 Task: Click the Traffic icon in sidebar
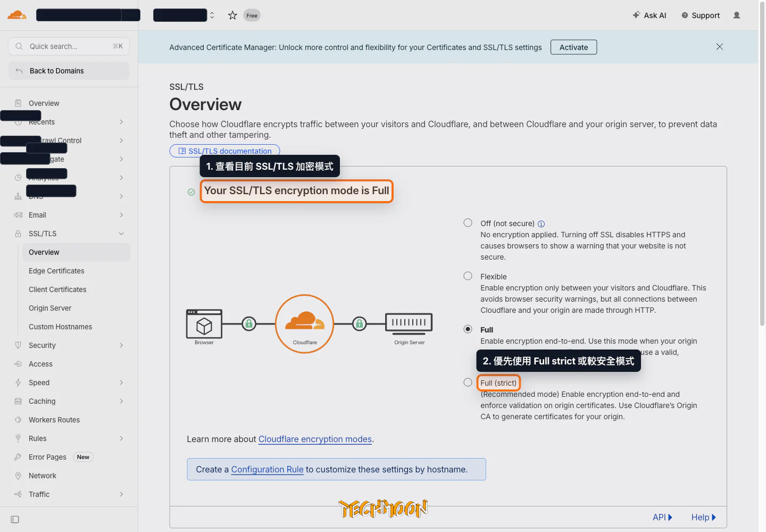coord(18,494)
